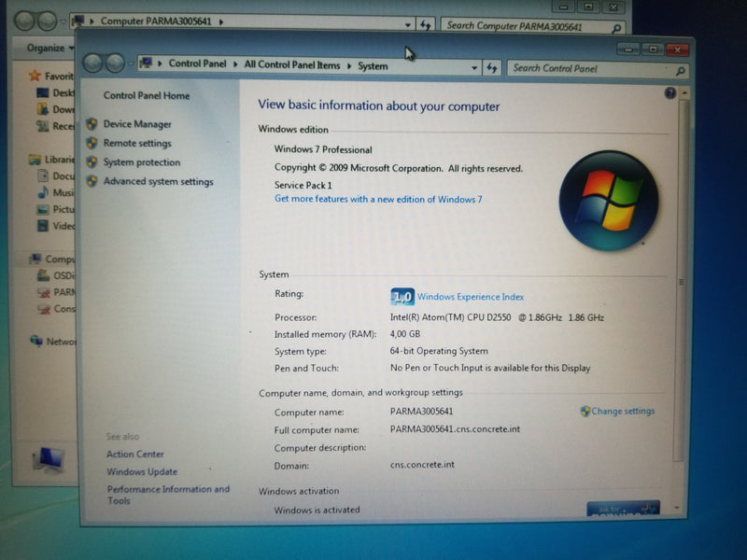The width and height of the screenshot is (747, 560).
Task: Open the address bar history dropdown
Action: (x=472, y=67)
